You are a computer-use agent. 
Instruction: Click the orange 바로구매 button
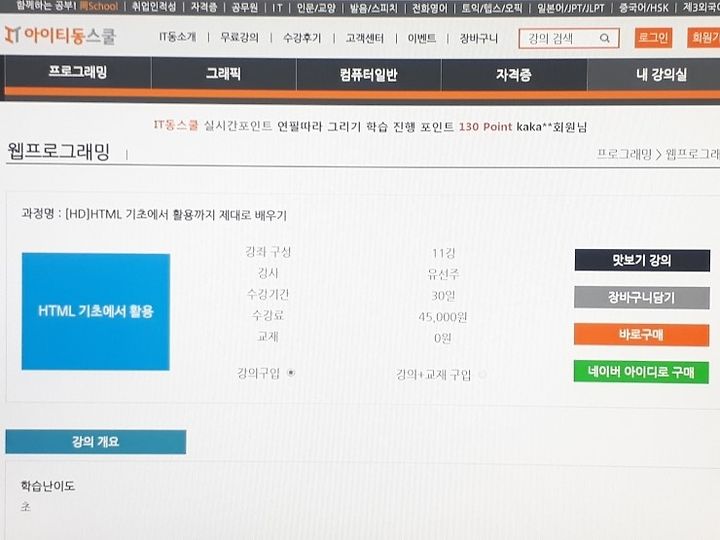pyautogui.click(x=641, y=335)
